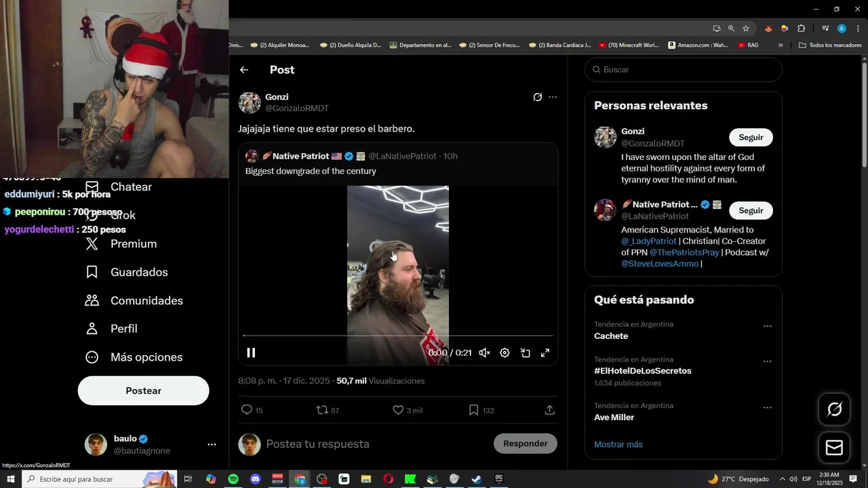This screenshot has width=868, height=488.
Task: Open Spotify from the taskbar
Action: (x=233, y=479)
